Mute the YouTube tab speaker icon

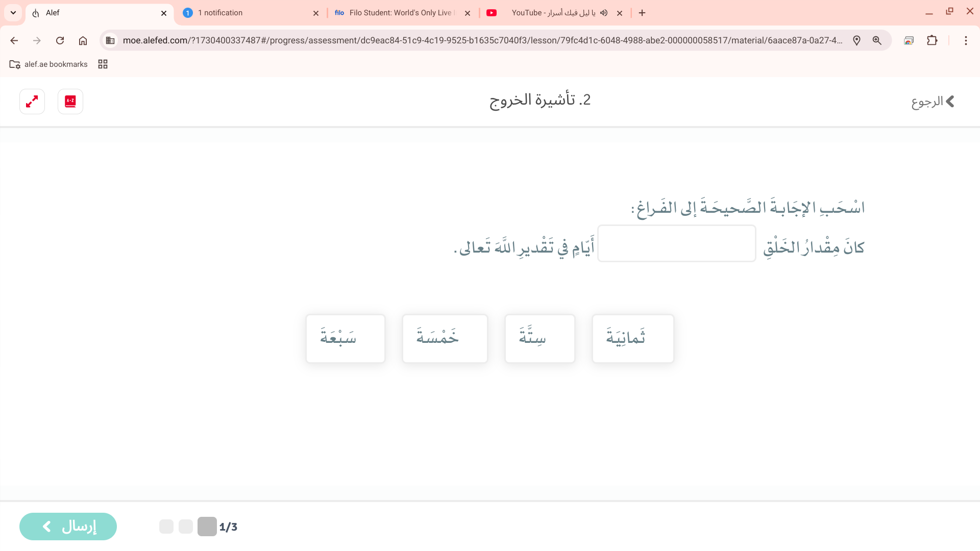coord(604,13)
